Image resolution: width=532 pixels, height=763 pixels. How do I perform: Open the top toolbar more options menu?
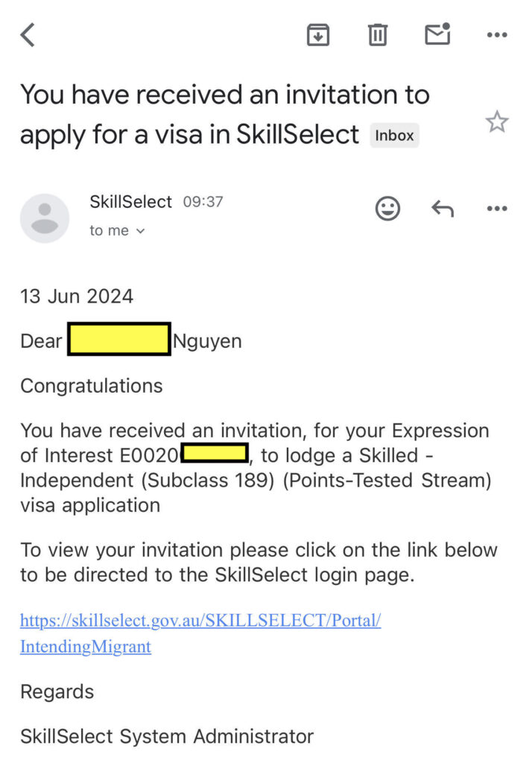497,34
